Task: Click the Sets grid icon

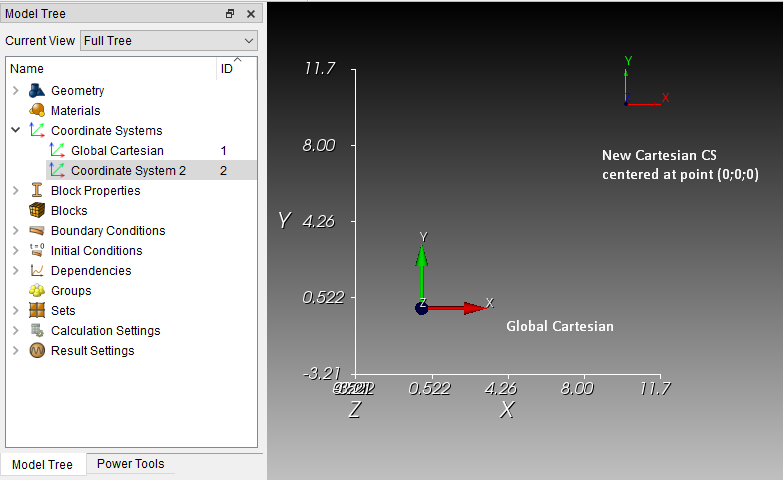Action: [x=37, y=310]
